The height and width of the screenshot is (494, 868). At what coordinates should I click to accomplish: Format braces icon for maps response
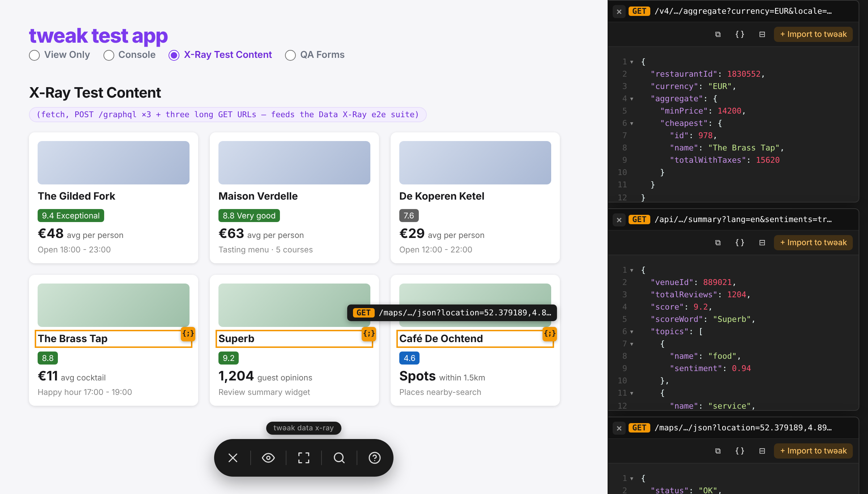pos(740,451)
